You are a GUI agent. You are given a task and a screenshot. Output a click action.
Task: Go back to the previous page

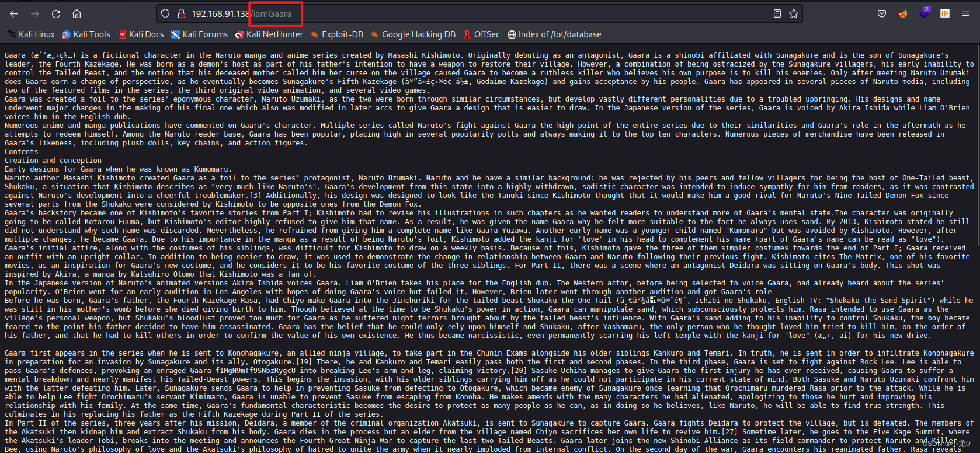point(14,13)
